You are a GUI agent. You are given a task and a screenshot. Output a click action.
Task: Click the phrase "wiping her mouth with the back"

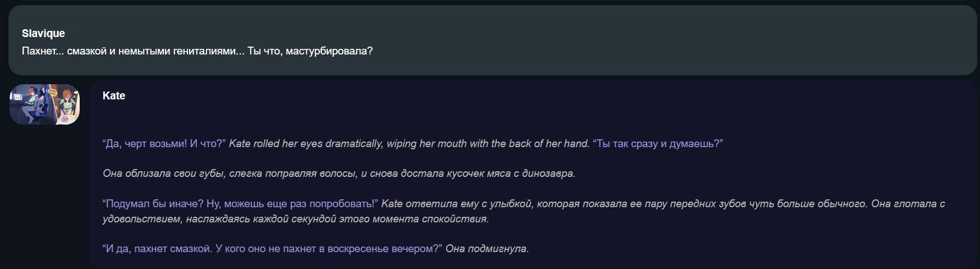(x=459, y=144)
